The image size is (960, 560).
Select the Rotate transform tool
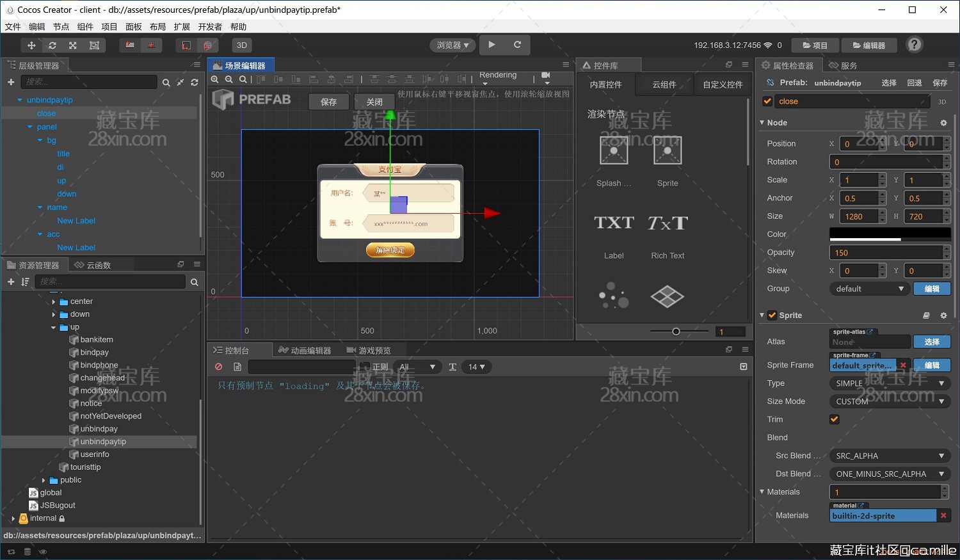pyautogui.click(x=52, y=45)
